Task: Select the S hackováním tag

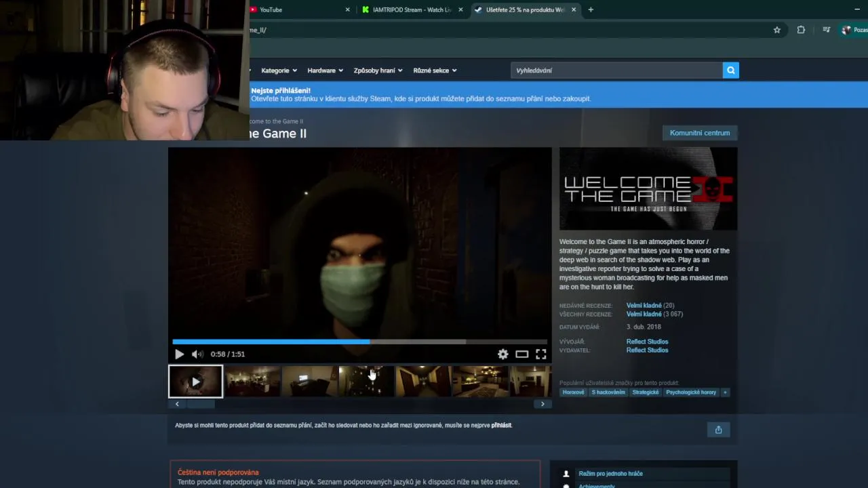Action: (608, 392)
